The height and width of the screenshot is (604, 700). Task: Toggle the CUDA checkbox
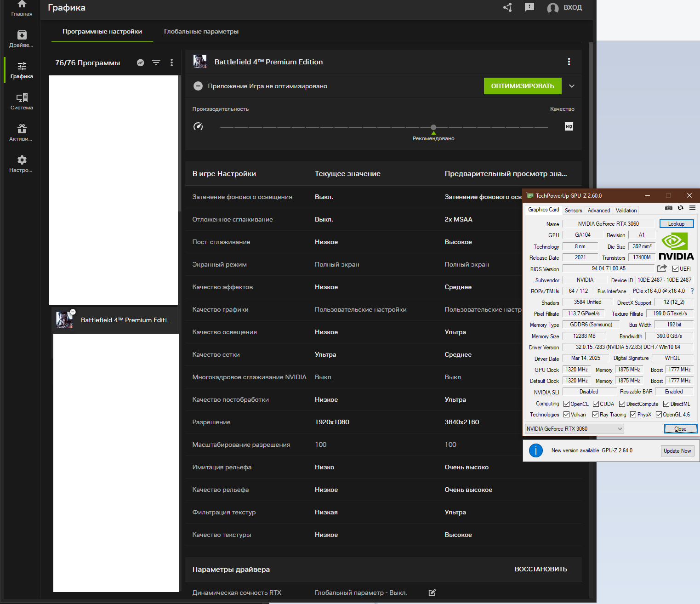click(x=596, y=404)
